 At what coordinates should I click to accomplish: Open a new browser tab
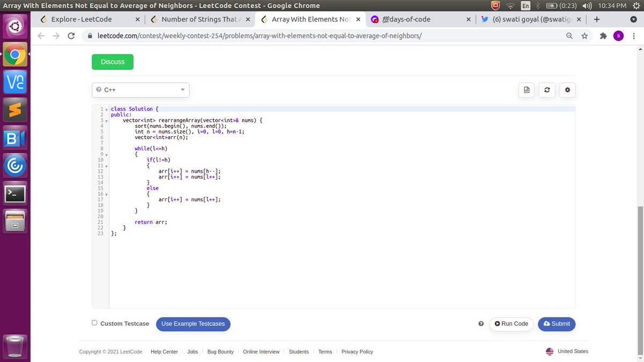[x=596, y=19]
